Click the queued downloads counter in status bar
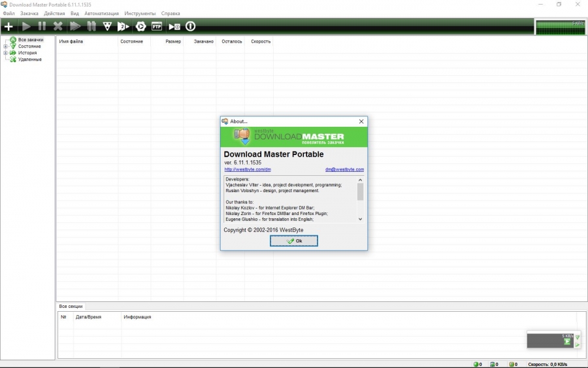Viewport: 588px width, 368px height. point(495,364)
